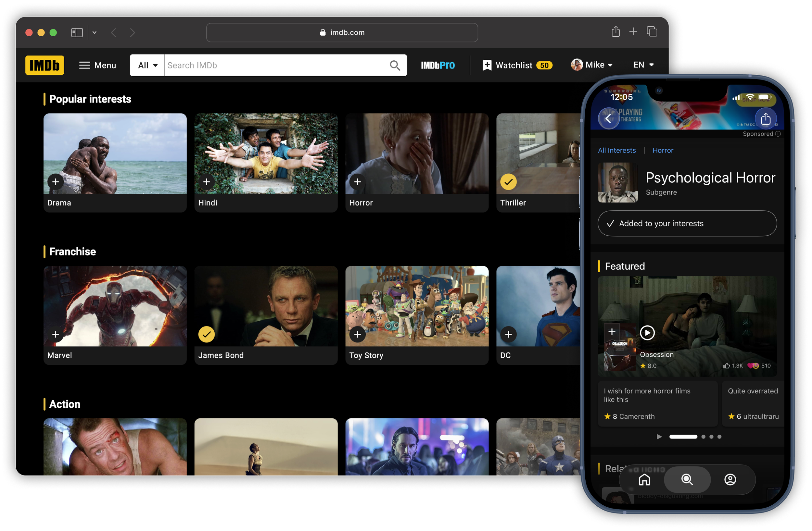Open the James Bond franchise label
Screen dimensions: 812x531
221,355
